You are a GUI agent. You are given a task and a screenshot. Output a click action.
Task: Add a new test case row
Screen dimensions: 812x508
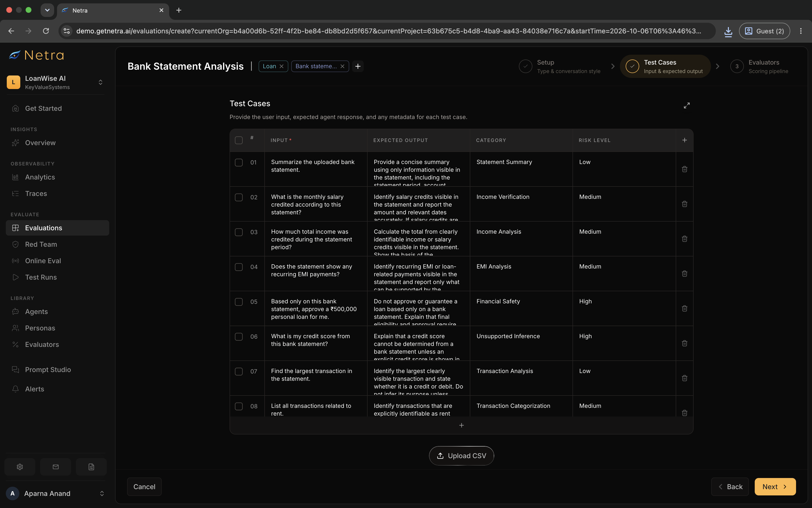click(x=461, y=425)
